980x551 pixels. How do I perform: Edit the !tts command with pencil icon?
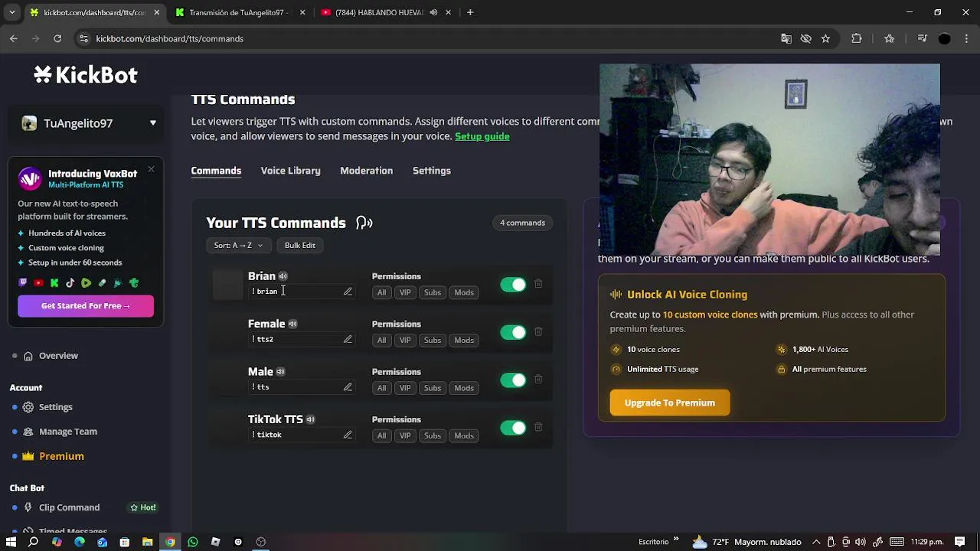(x=348, y=387)
